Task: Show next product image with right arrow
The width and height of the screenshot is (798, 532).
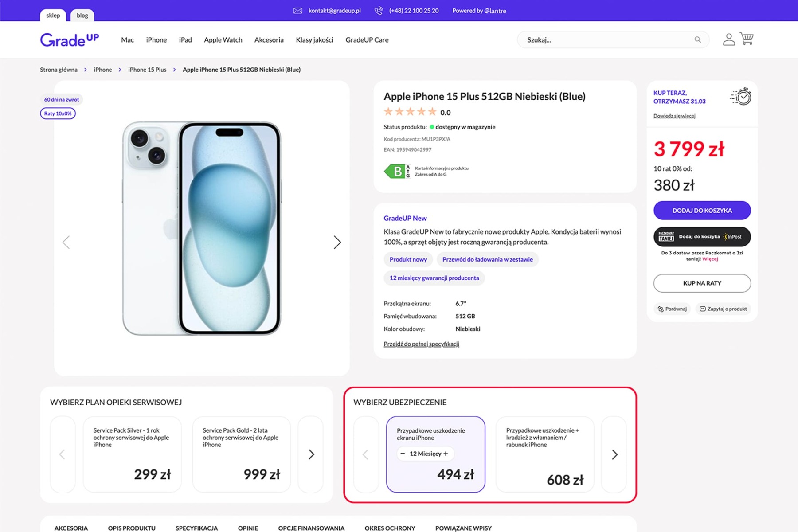Action: click(337, 242)
